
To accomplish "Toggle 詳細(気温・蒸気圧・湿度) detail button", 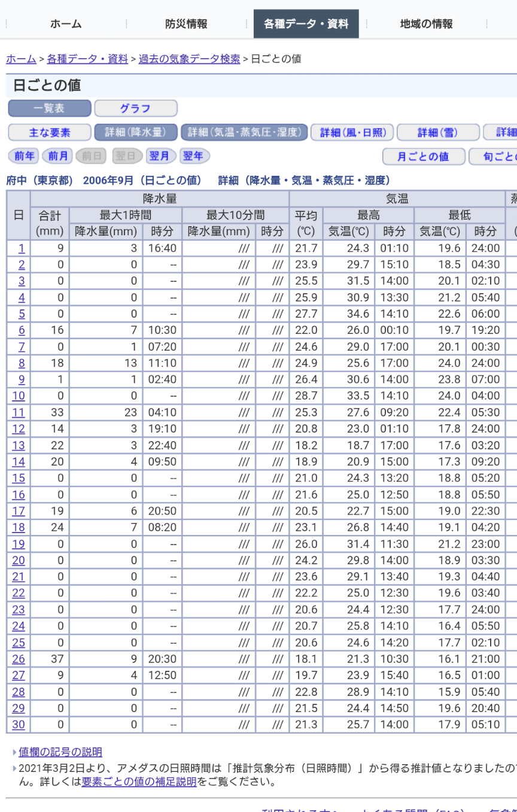I will (x=244, y=132).
